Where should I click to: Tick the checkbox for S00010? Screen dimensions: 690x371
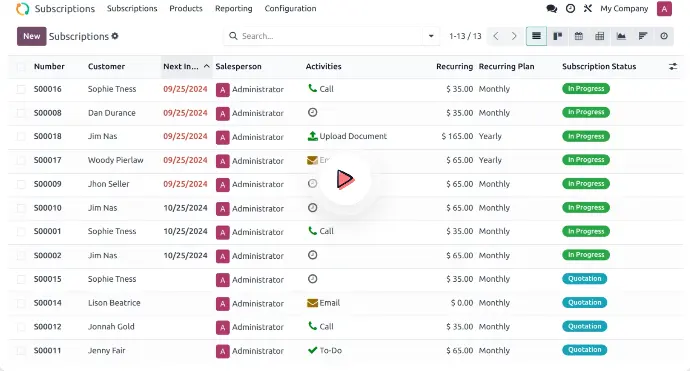pos(21,208)
